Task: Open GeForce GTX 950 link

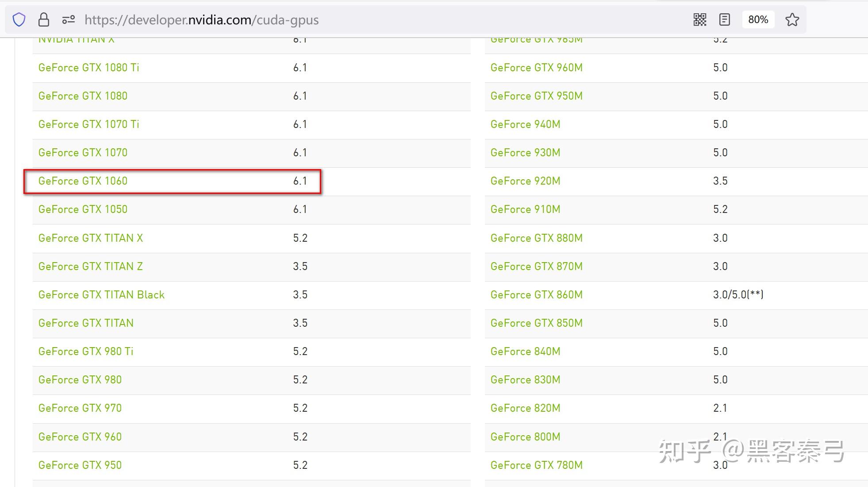Action: pos(80,465)
